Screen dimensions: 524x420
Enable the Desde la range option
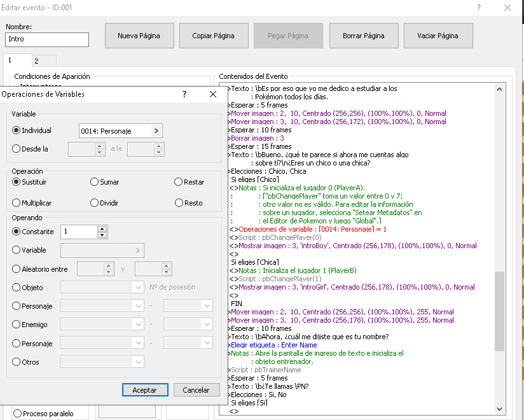pos(17,149)
